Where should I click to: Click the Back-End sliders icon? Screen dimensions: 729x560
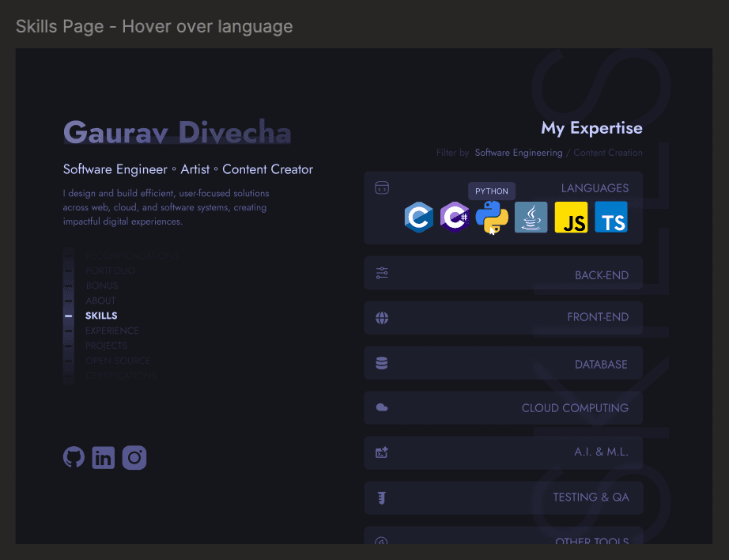tap(382, 273)
